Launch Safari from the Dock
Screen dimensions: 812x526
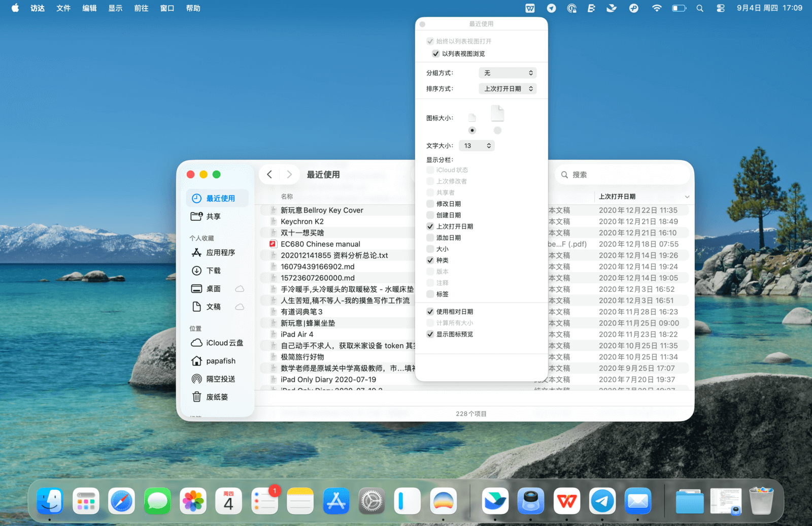122,502
